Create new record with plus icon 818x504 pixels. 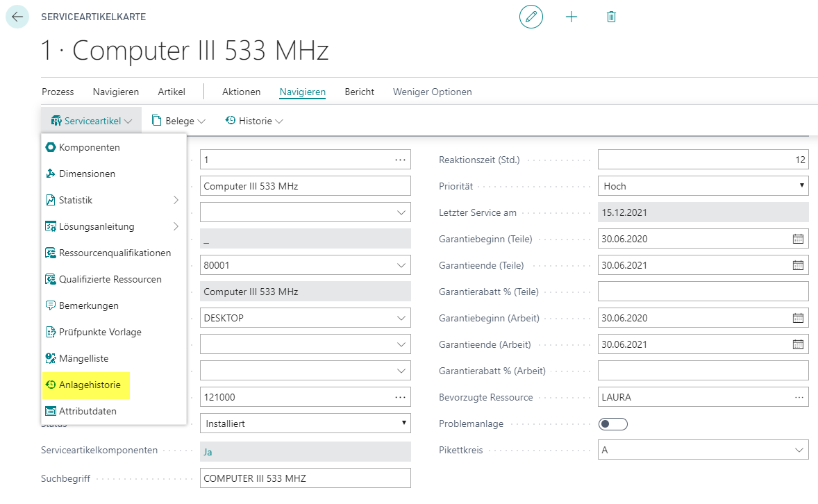coord(571,17)
